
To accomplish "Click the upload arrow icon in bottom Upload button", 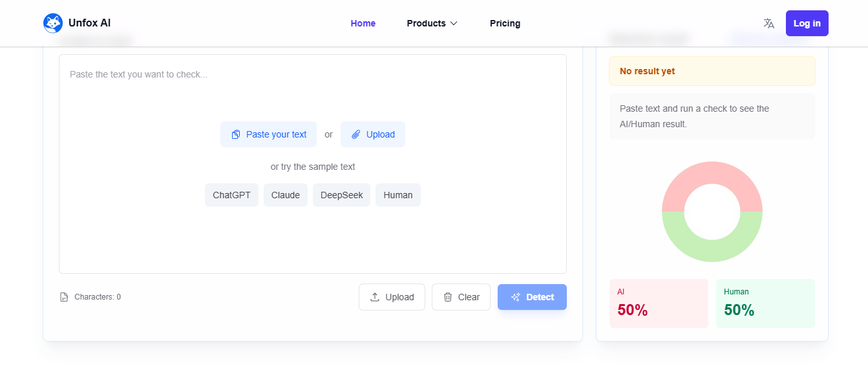I will [375, 297].
